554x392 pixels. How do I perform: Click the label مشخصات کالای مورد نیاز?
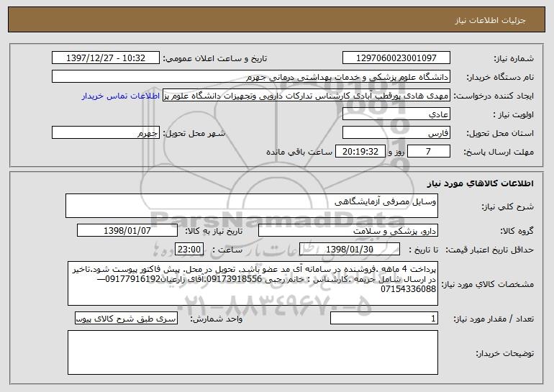coord(488,284)
